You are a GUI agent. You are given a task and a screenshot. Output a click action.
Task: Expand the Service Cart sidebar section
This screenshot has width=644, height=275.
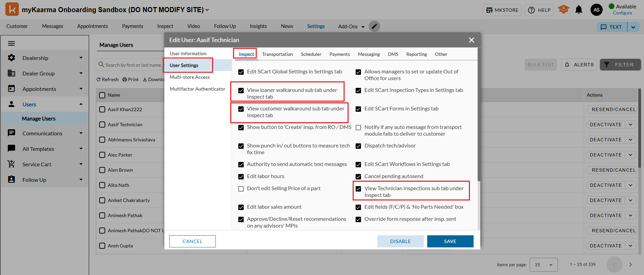pyautogui.click(x=81, y=164)
